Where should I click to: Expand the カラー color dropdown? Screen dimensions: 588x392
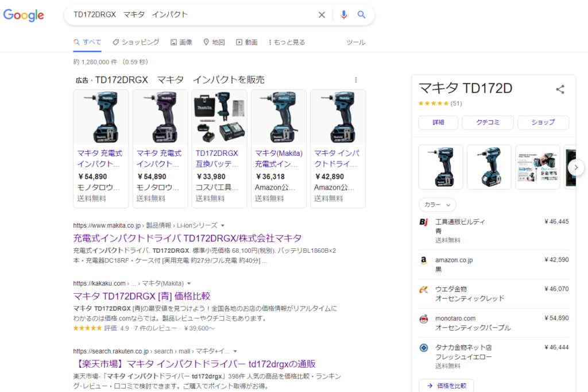point(437,205)
